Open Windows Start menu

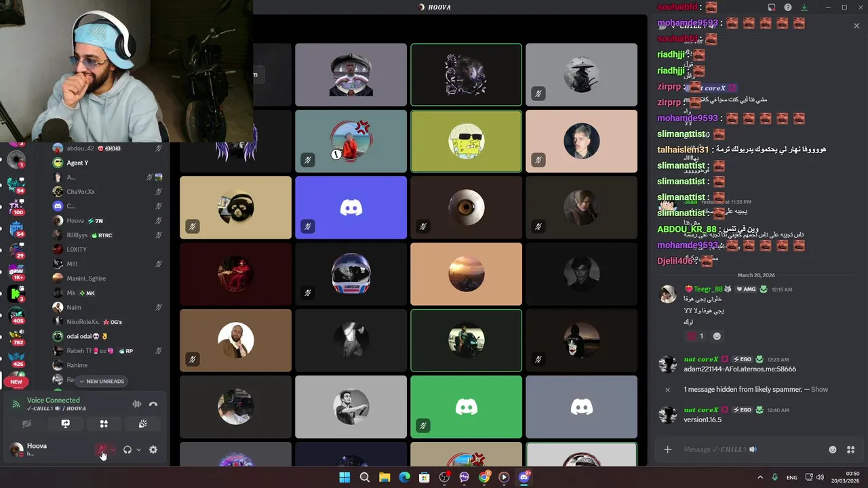click(x=344, y=477)
